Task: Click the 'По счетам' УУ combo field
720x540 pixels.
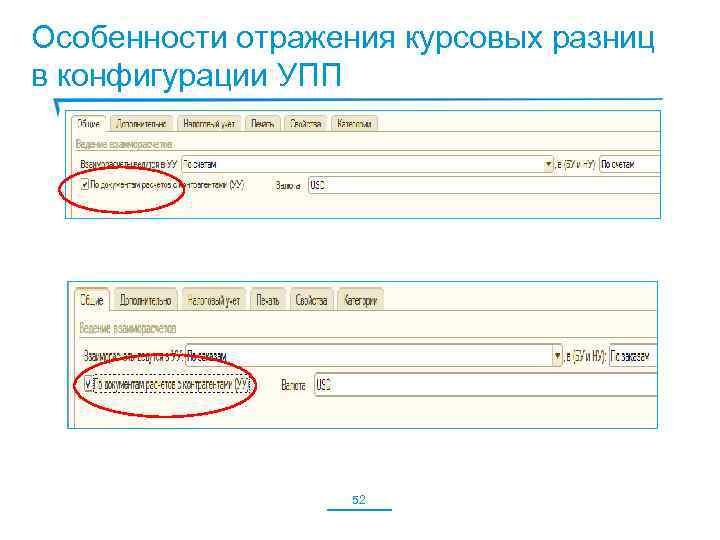Action: pos(367,164)
